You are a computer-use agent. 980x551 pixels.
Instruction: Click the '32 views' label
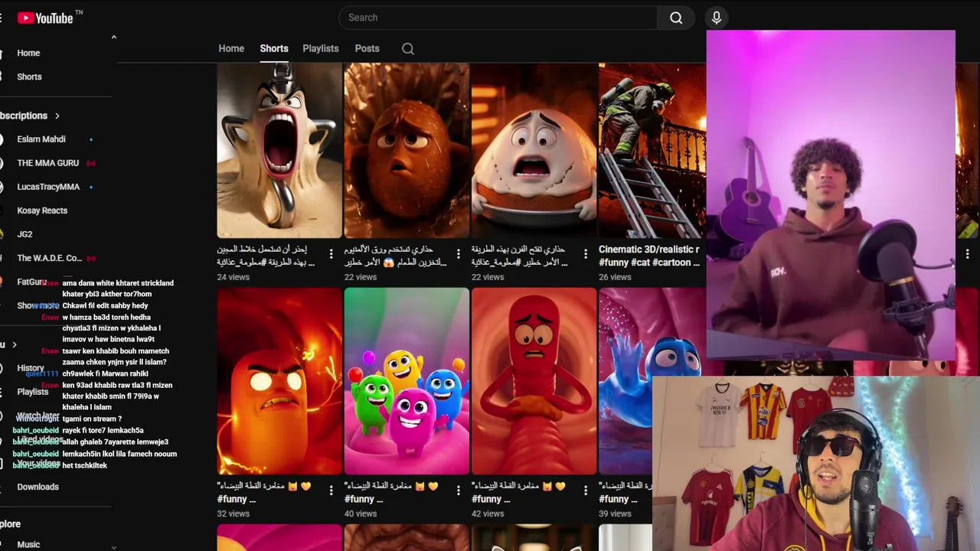point(234,514)
